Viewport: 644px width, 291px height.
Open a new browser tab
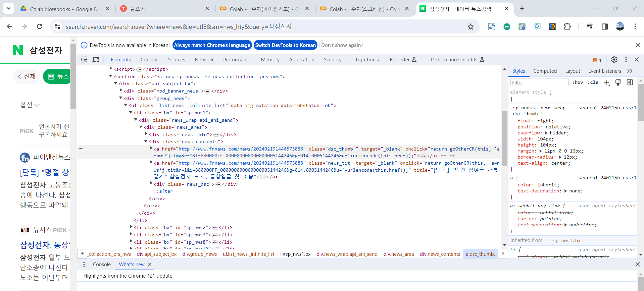(x=522, y=8)
